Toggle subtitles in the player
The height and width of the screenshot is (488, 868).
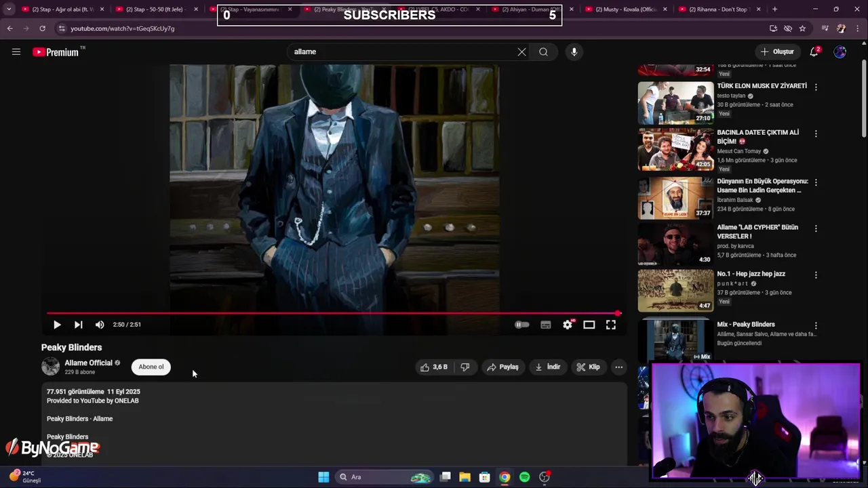pos(545,325)
